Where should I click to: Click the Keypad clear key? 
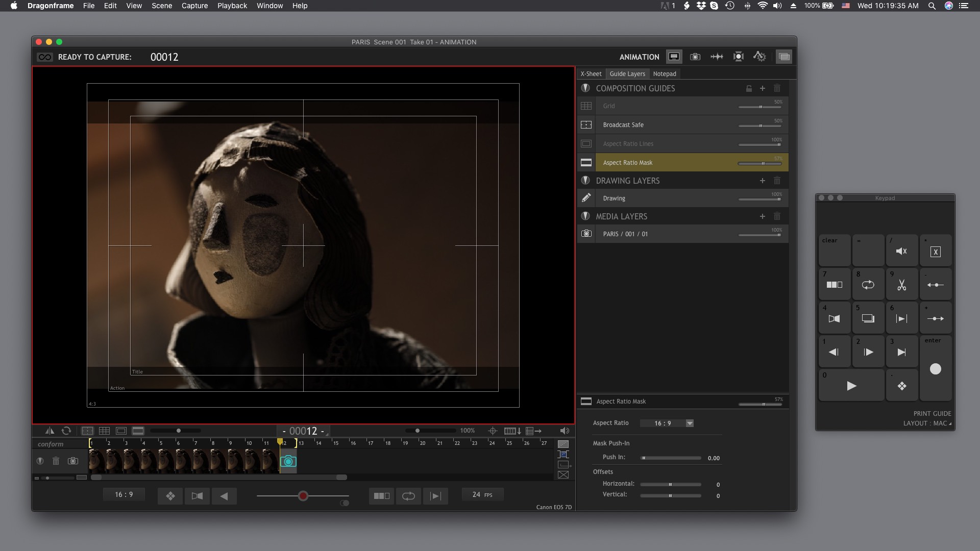(x=835, y=251)
